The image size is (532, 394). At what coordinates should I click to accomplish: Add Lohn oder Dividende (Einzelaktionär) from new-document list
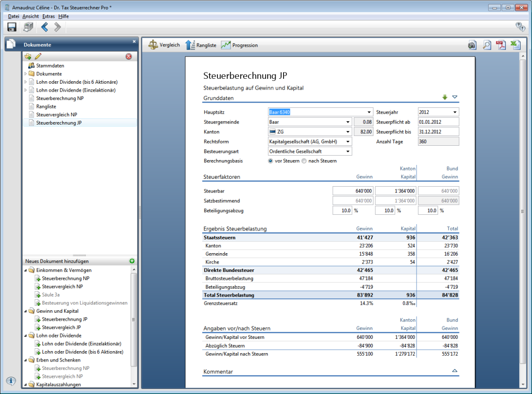coord(81,344)
